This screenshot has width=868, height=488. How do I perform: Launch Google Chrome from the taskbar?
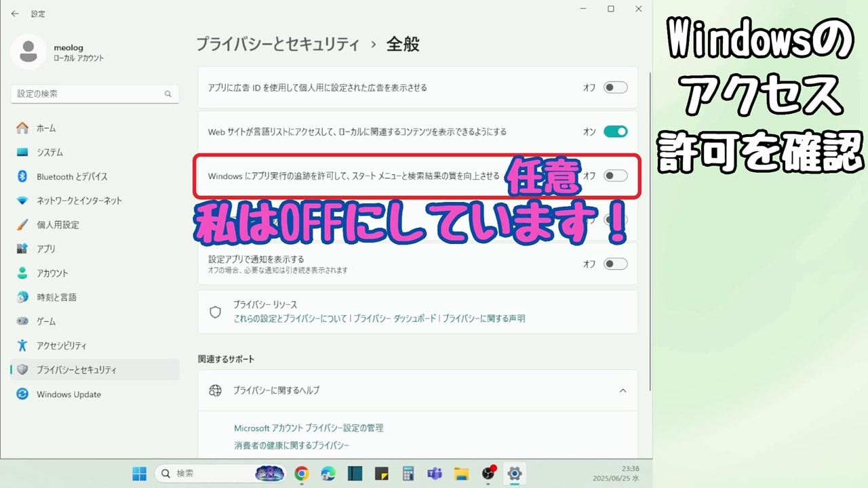[x=302, y=473]
